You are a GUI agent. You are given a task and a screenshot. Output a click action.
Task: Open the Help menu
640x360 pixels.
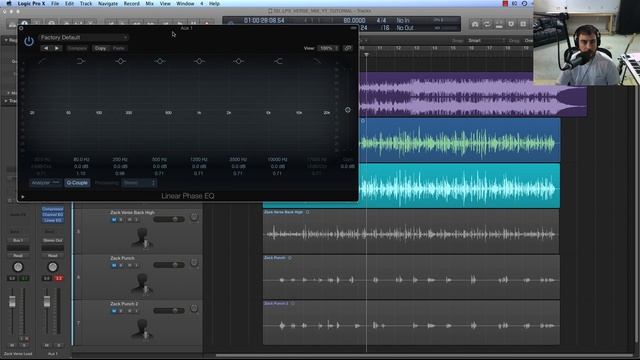pos(214,3)
